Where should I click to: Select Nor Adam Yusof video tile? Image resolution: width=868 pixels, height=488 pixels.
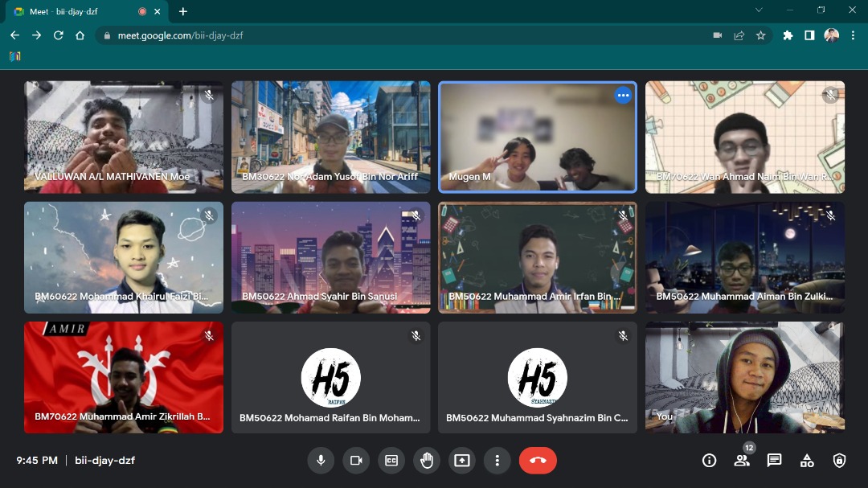click(x=330, y=137)
